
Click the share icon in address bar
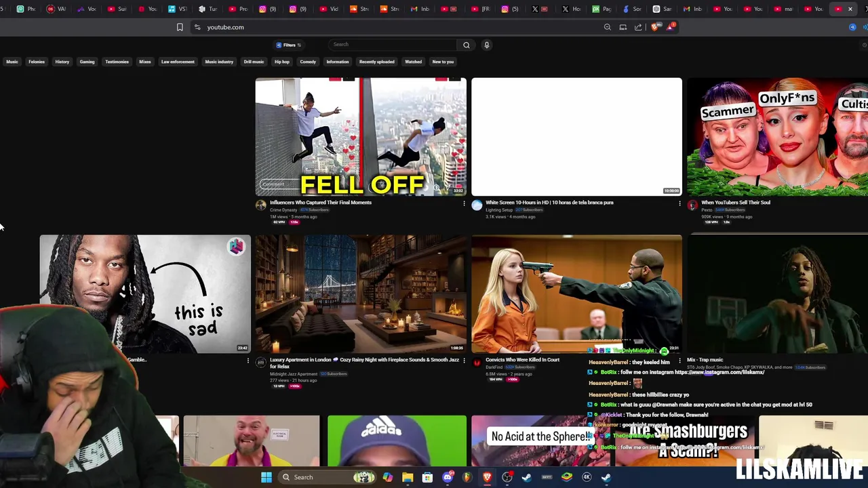(638, 27)
